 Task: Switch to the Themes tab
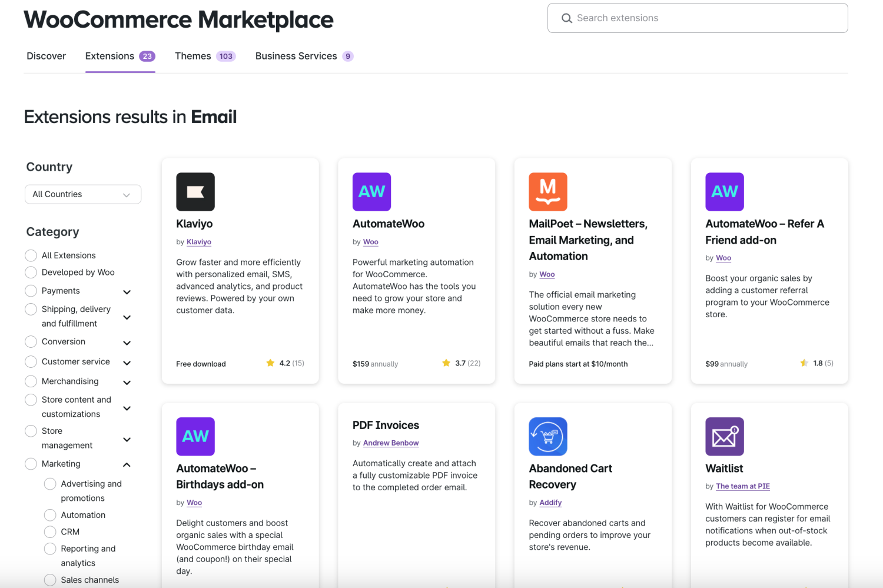point(192,56)
